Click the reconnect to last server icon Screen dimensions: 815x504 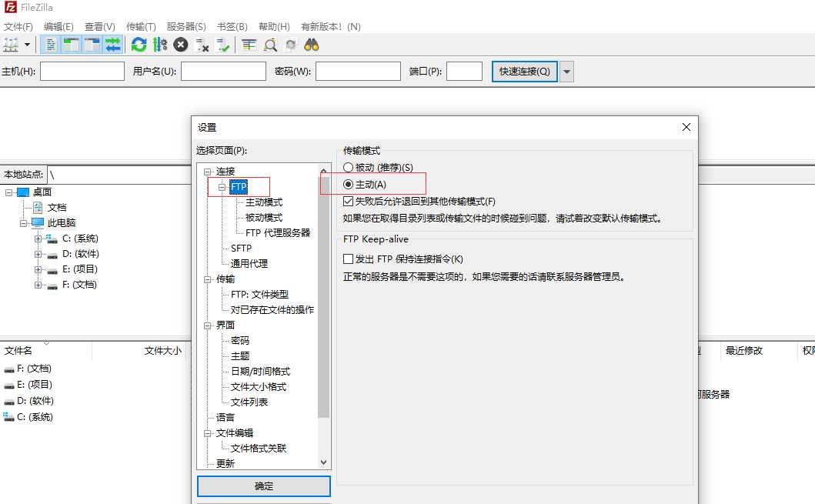coord(223,45)
